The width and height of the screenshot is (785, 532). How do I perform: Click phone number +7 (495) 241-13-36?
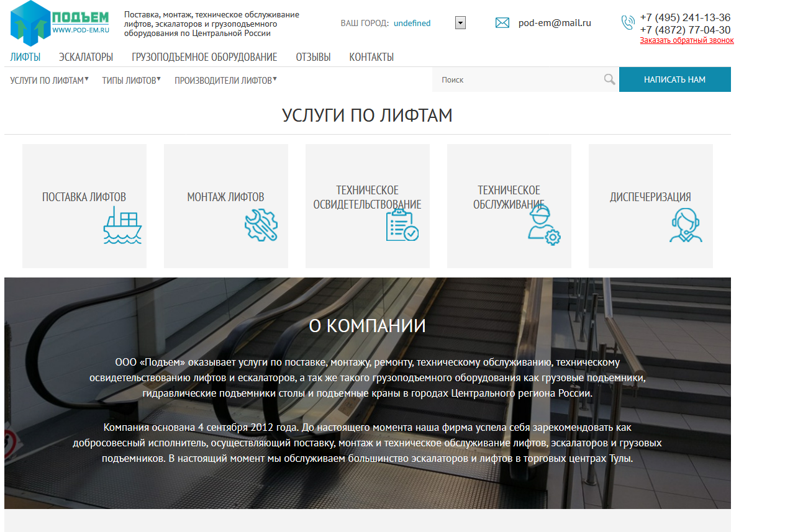point(685,17)
